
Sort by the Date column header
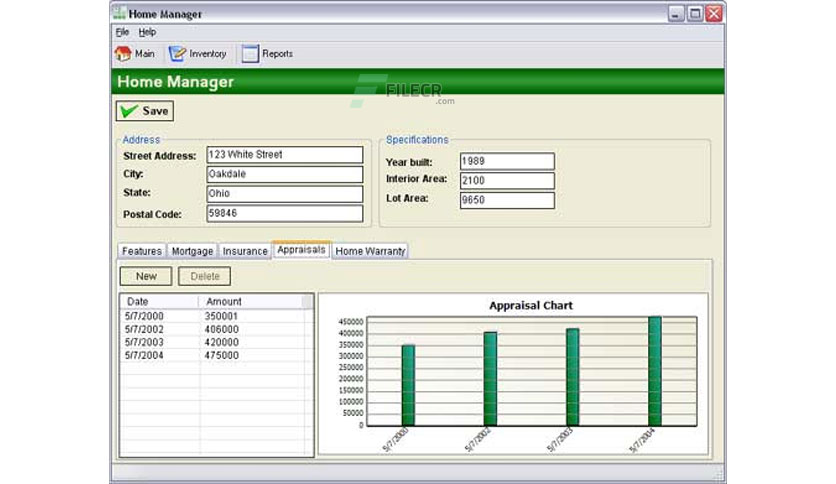point(159,302)
